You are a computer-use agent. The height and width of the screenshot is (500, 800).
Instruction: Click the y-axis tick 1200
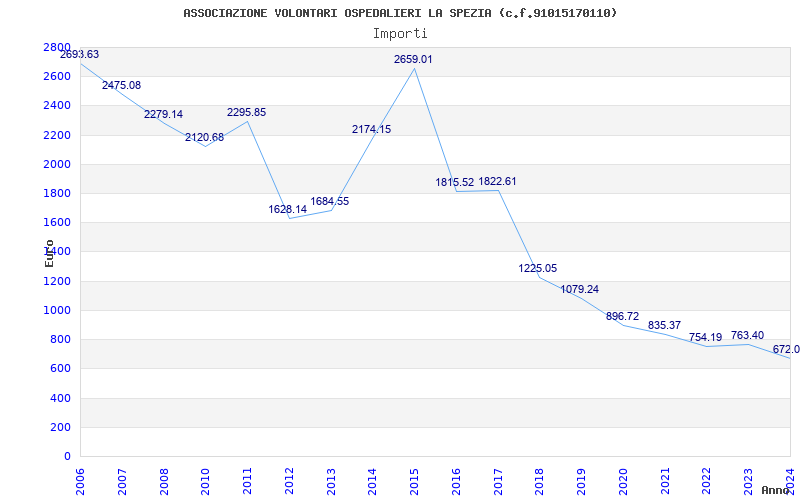pyautogui.click(x=57, y=281)
